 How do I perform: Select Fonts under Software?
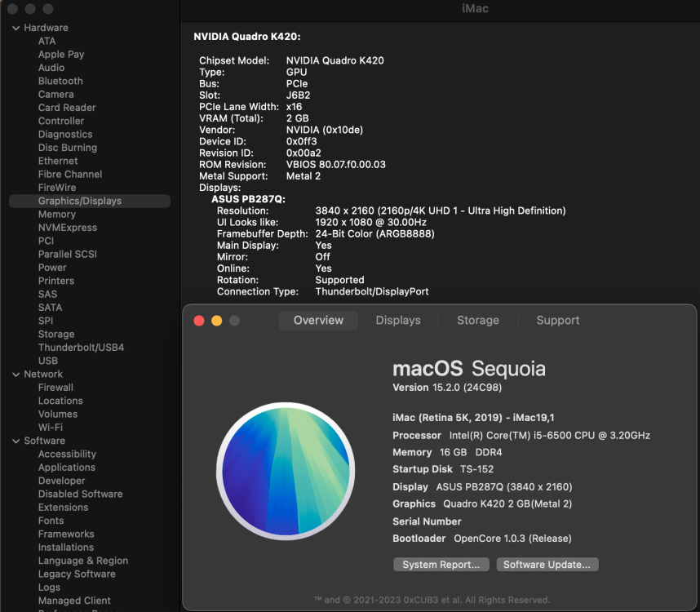tap(51, 521)
